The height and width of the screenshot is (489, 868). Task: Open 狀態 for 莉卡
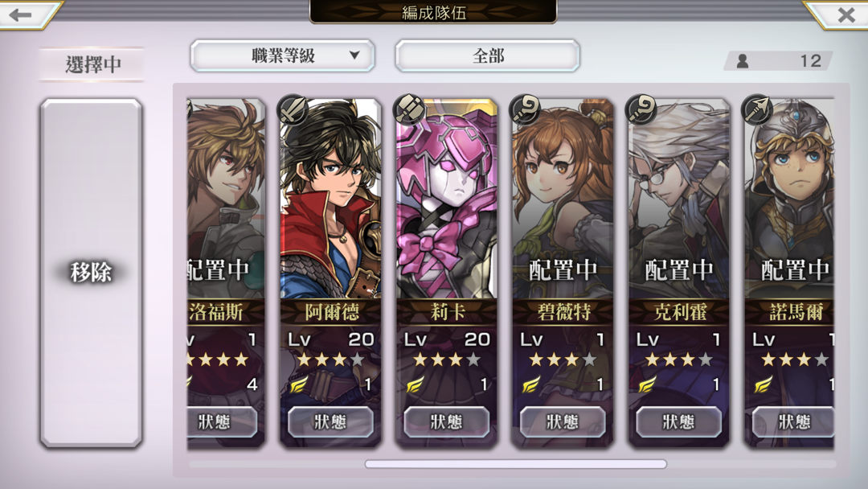(x=447, y=422)
